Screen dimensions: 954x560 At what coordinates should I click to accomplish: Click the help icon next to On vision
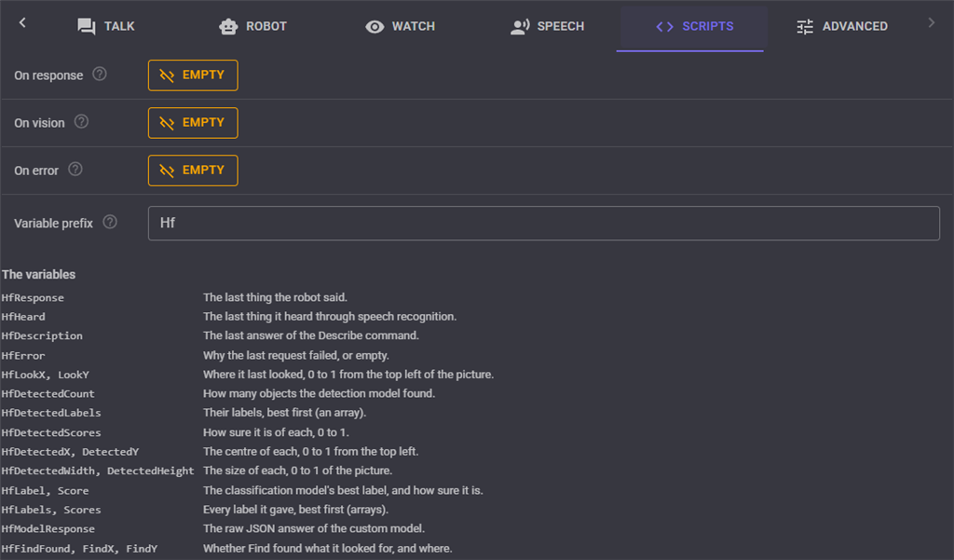(81, 122)
